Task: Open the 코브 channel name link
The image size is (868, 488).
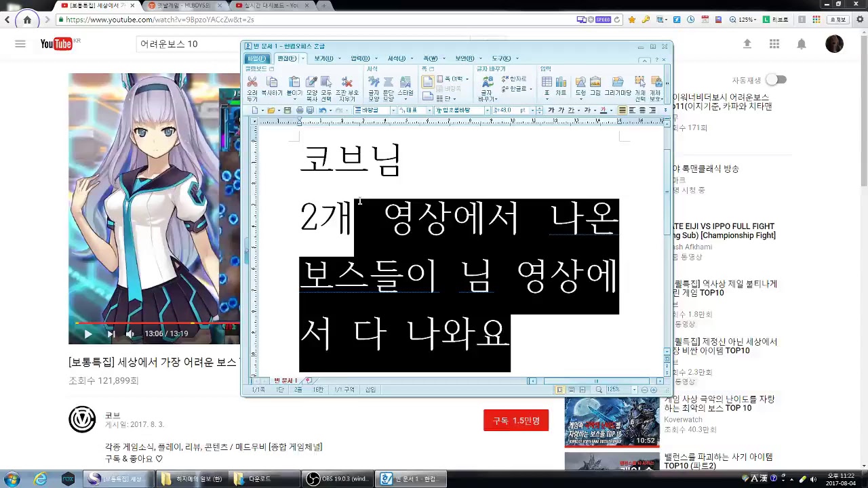Action: [113, 415]
